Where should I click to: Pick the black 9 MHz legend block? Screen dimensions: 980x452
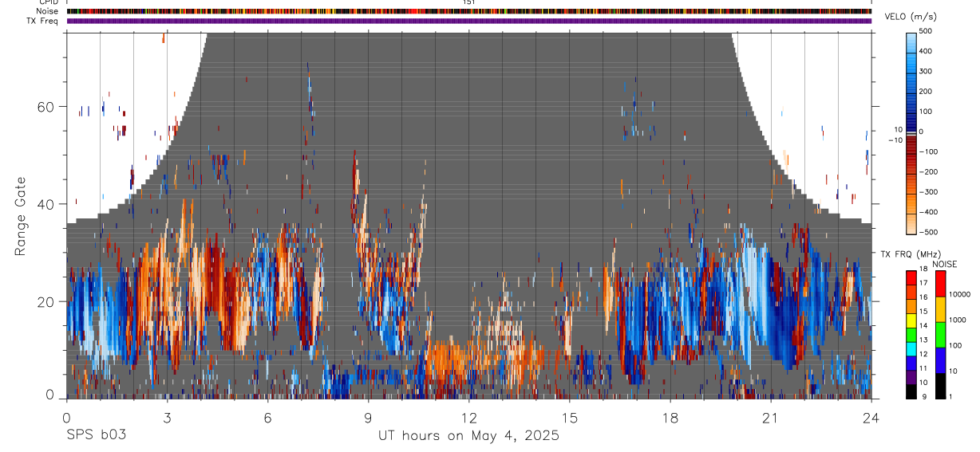[x=911, y=391]
